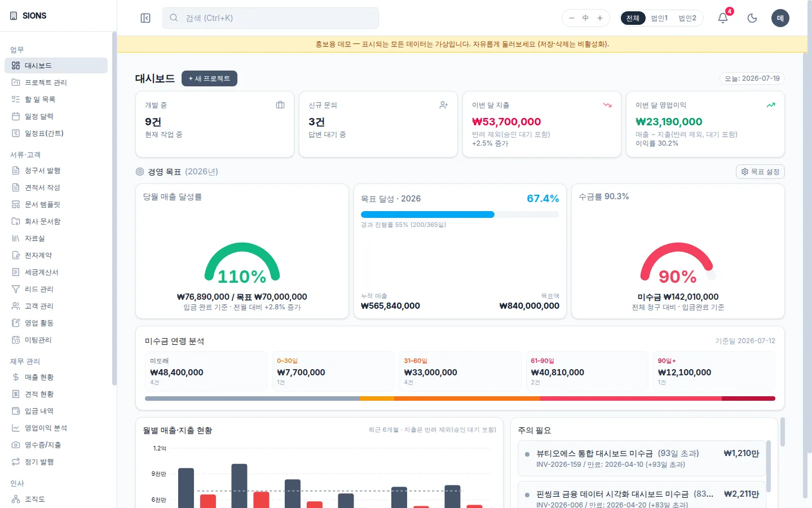Click the 문서 템플릿 icon
This screenshot has width=812, height=508.
pyautogui.click(x=16, y=204)
